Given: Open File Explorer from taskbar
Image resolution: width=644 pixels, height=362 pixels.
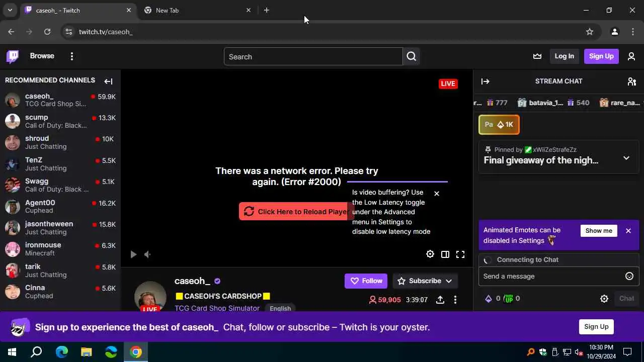Looking at the screenshot, I should (87, 352).
